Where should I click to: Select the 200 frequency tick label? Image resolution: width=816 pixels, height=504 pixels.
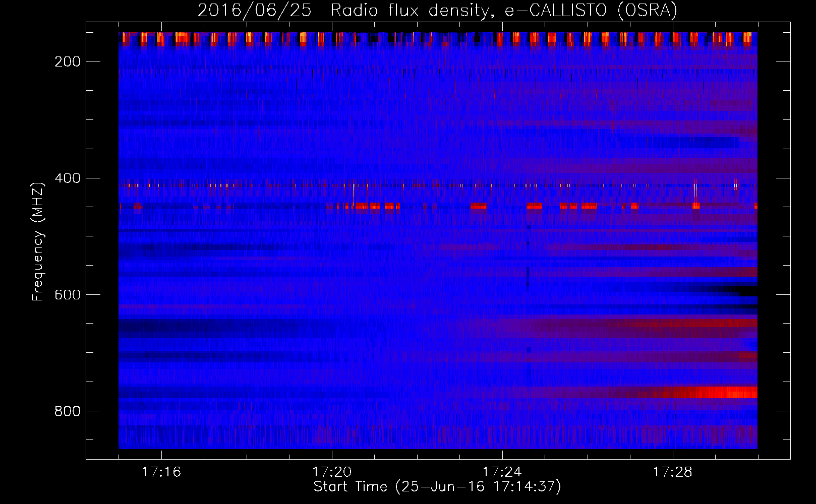click(x=68, y=61)
